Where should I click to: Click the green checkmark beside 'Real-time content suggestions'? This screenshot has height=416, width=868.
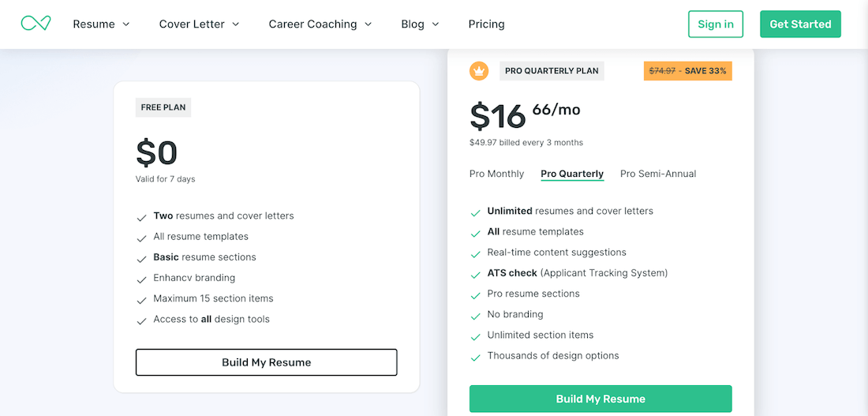click(475, 255)
